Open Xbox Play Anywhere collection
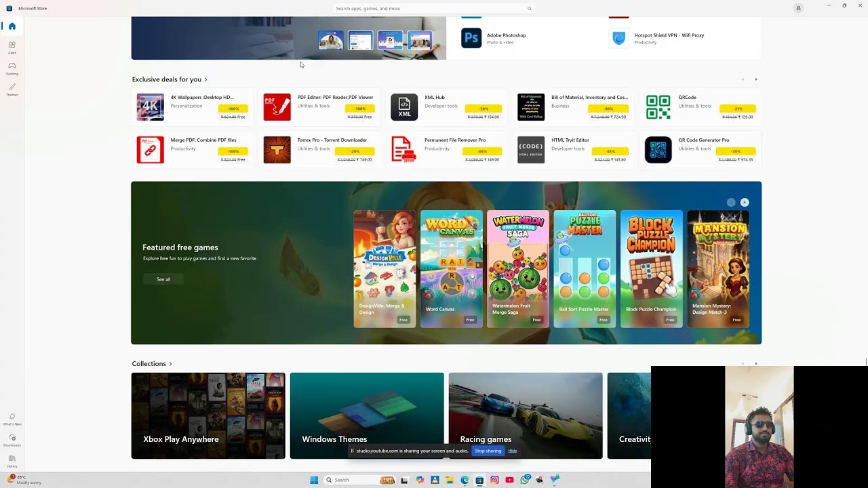 208,415
